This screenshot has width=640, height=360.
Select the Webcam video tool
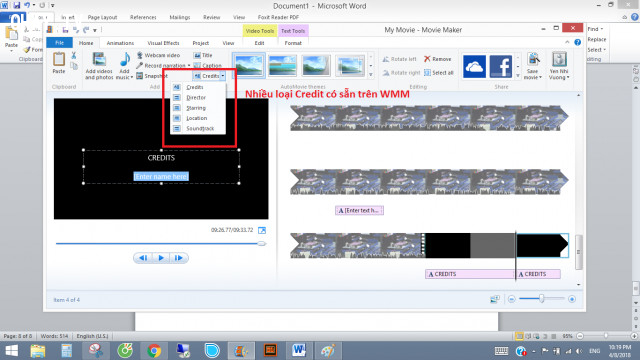pyautogui.click(x=158, y=55)
